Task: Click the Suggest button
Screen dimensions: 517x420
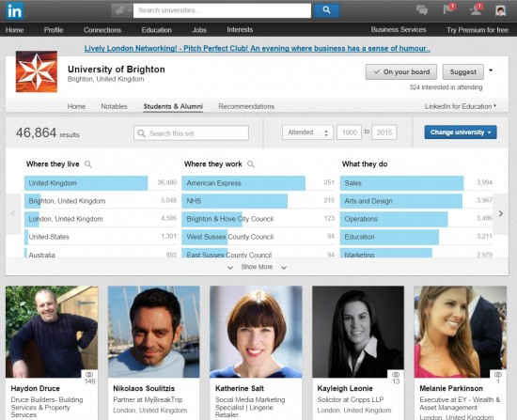Action: tap(462, 71)
